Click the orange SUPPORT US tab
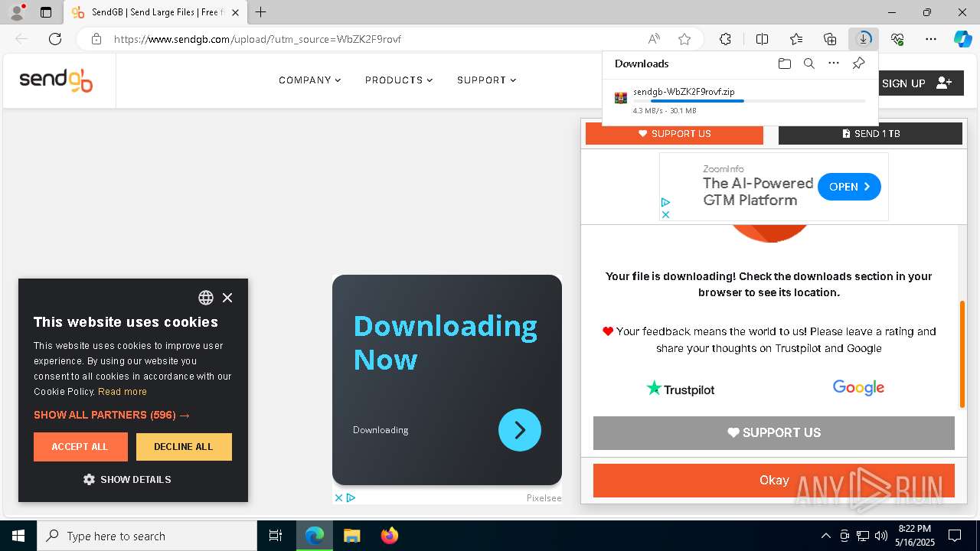The image size is (980, 551). click(675, 133)
